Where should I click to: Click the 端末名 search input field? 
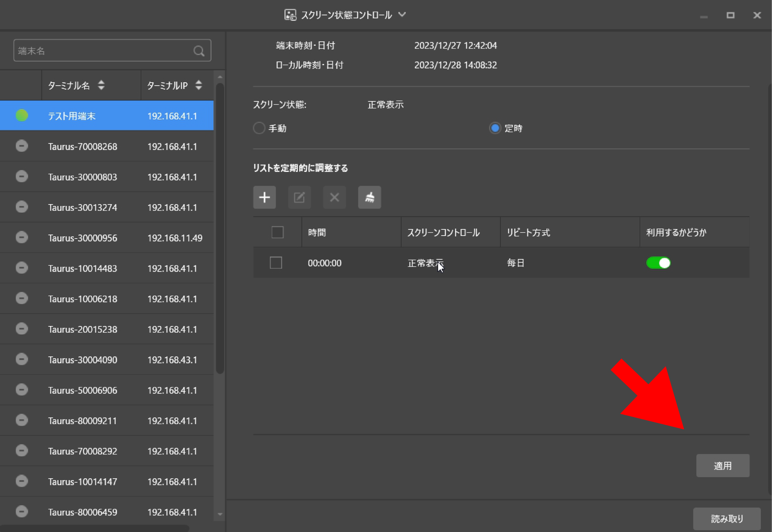pos(112,50)
